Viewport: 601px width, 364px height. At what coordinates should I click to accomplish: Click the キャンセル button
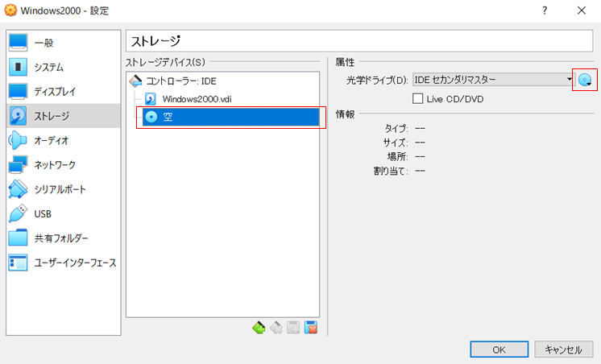point(563,350)
